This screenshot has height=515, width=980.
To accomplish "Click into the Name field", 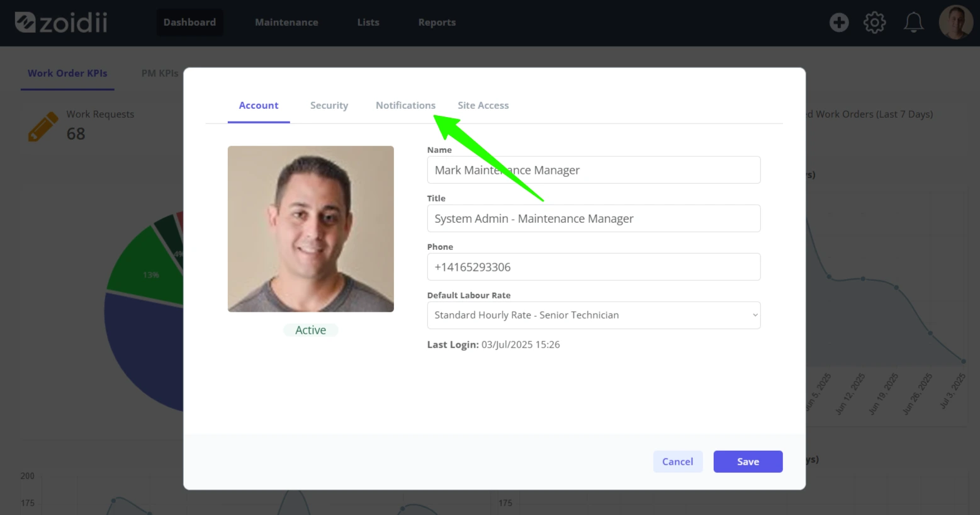I will [x=594, y=170].
